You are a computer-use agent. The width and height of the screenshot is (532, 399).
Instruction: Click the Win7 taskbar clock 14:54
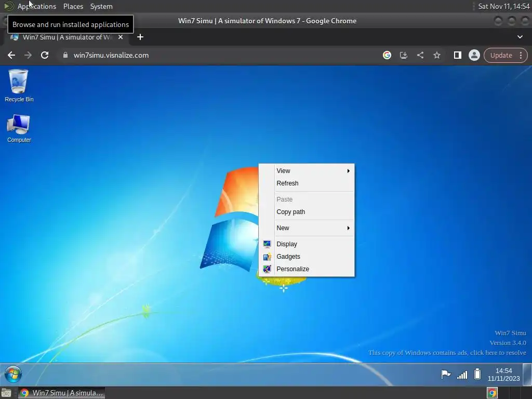[503, 375]
